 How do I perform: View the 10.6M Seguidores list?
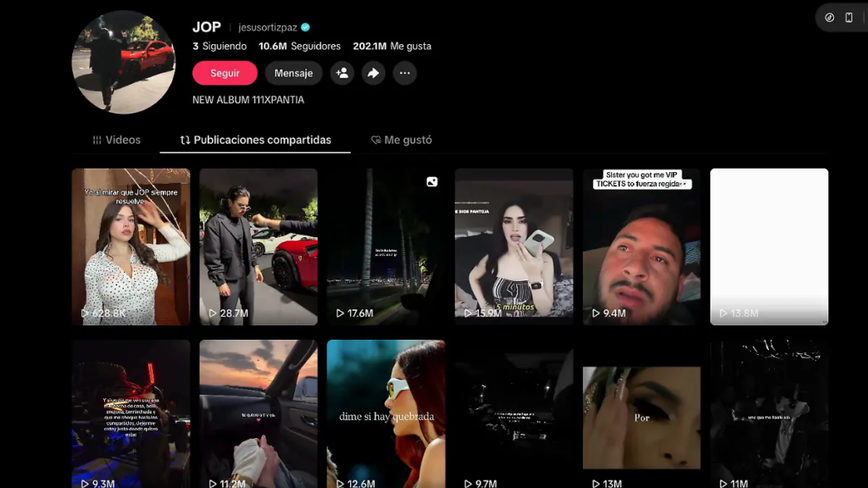[x=299, y=46]
